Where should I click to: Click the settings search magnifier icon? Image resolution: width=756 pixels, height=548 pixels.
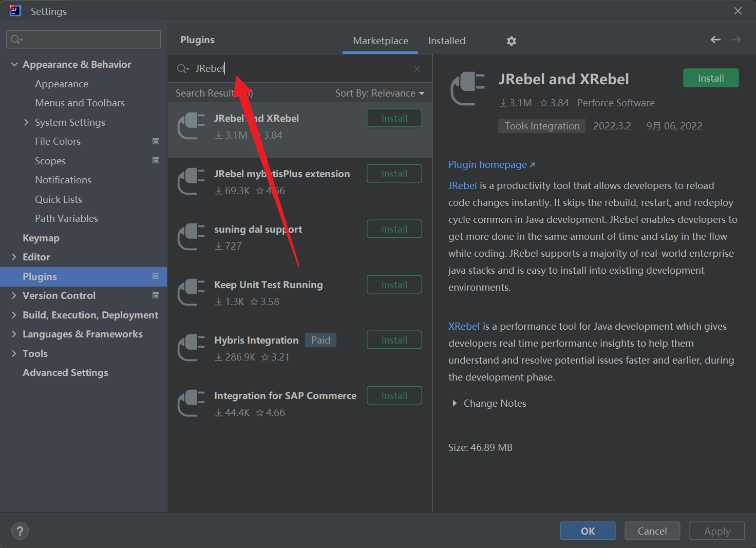click(17, 40)
